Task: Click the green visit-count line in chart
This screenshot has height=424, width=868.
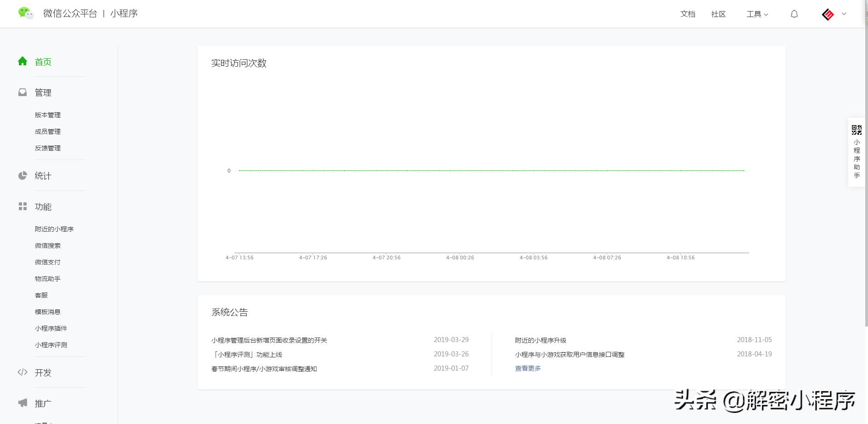Action: 492,171
